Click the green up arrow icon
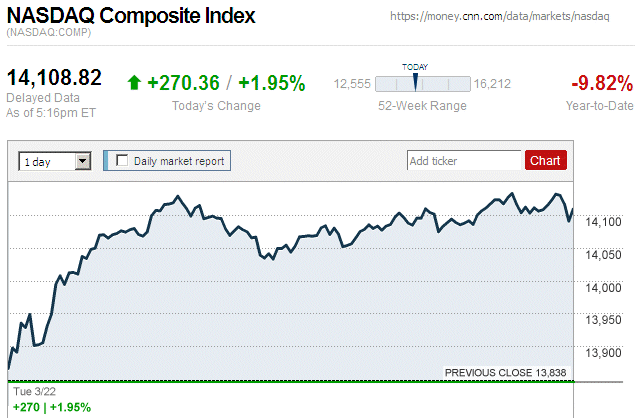The image size is (640, 420). pyautogui.click(x=134, y=83)
